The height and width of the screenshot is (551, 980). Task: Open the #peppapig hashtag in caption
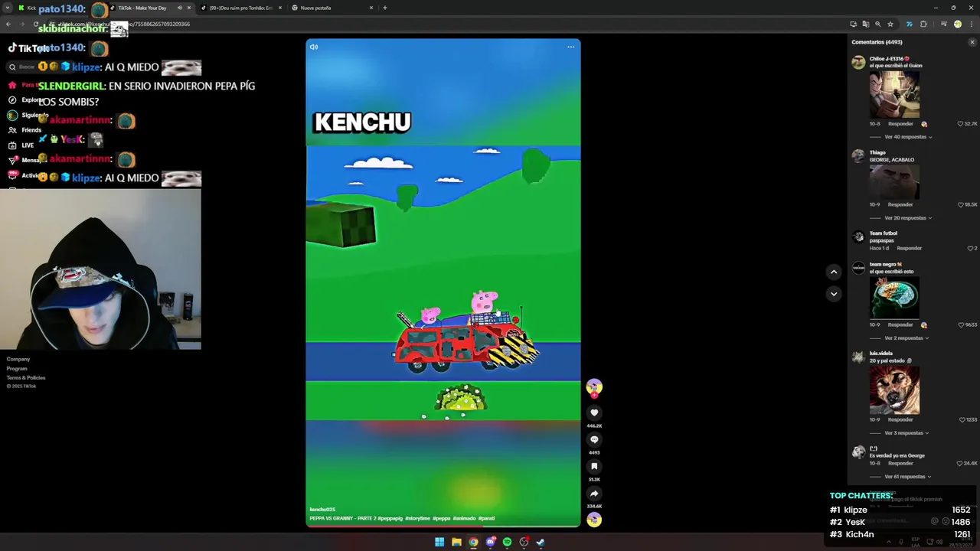point(390,519)
